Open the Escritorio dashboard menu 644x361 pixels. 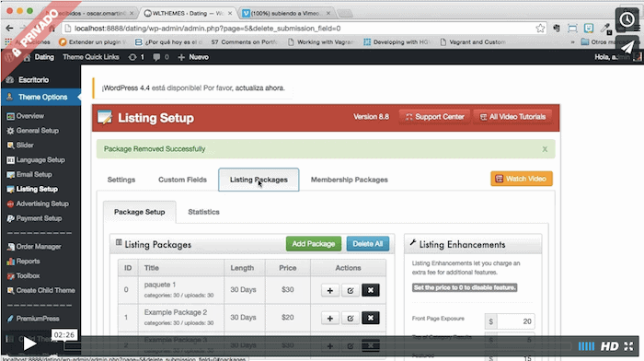33,80
